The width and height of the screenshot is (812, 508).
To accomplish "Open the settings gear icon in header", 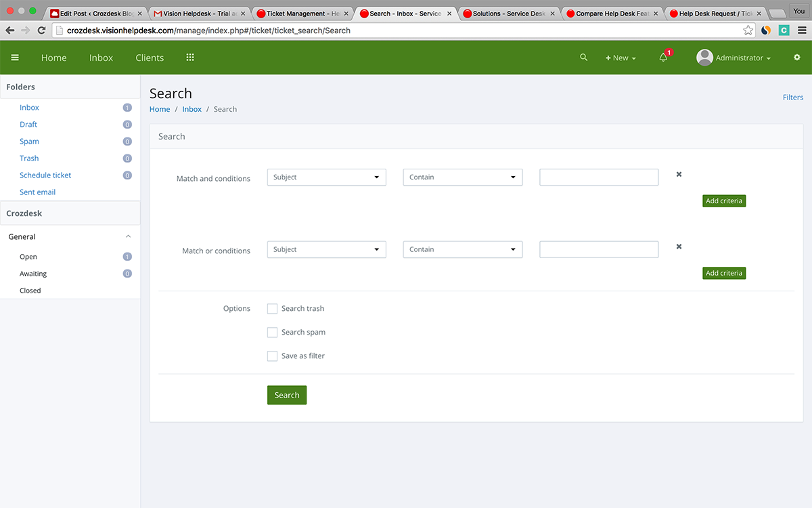I will [796, 58].
